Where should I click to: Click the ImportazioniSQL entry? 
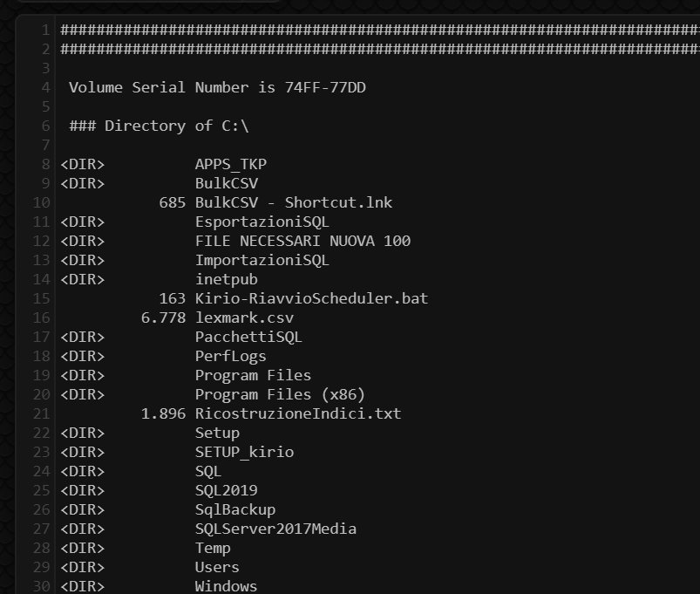(262, 260)
